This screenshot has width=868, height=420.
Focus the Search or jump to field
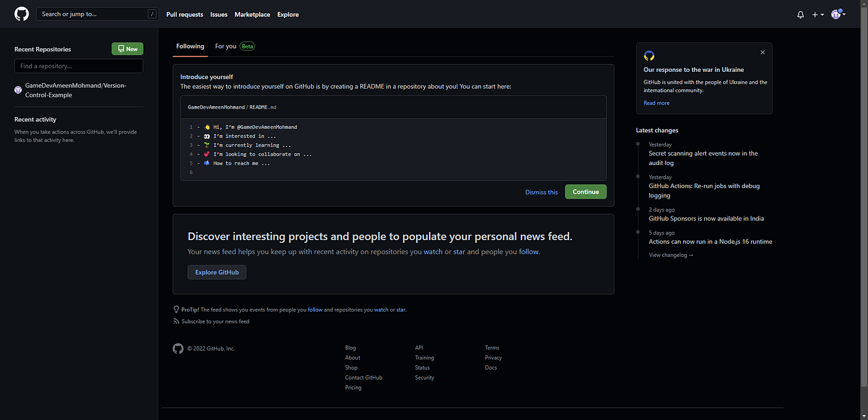[97, 14]
